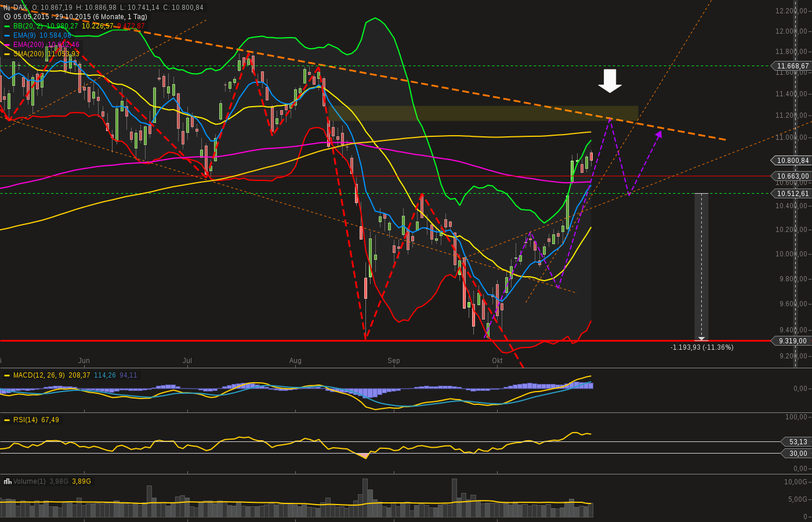Click the yellow SMA(200) color dash

coord(7,54)
